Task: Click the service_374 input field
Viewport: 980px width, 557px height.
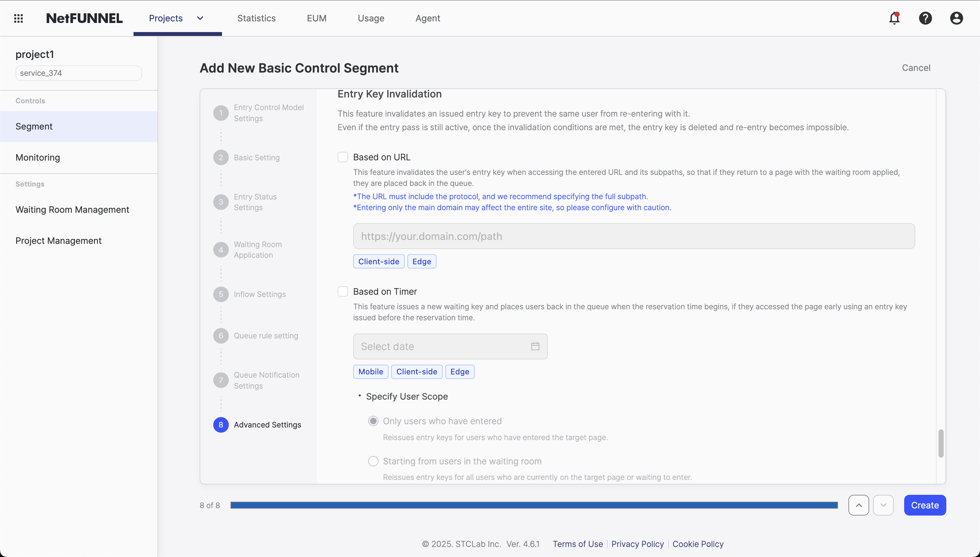Action: click(x=78, y=73)
